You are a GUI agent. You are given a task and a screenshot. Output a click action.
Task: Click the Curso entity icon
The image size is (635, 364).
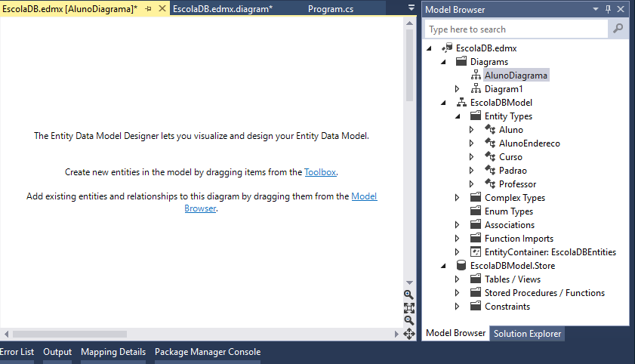490,156
